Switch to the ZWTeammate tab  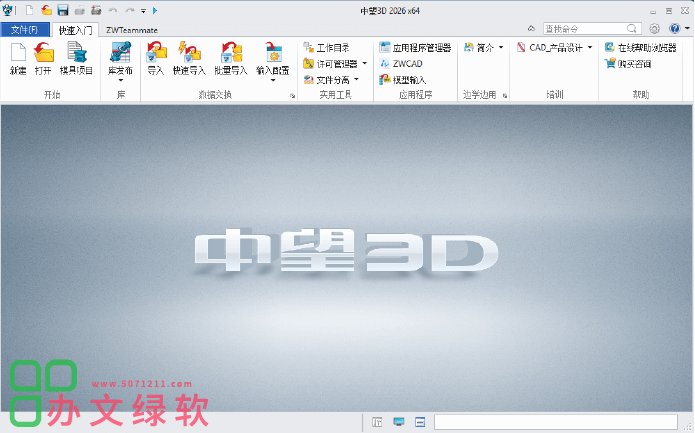[132, 30]
